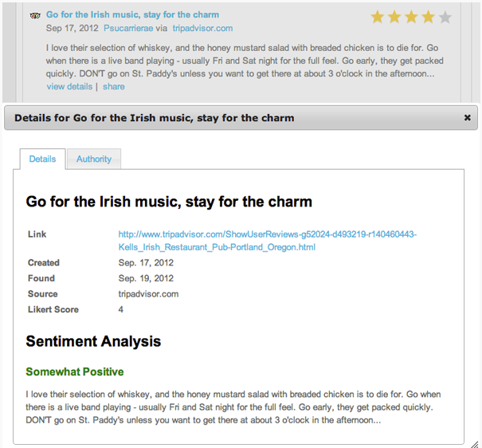Click the Sentiment Analysis heading
Screen dimensions: 482x448
click(x=93, y=342)
